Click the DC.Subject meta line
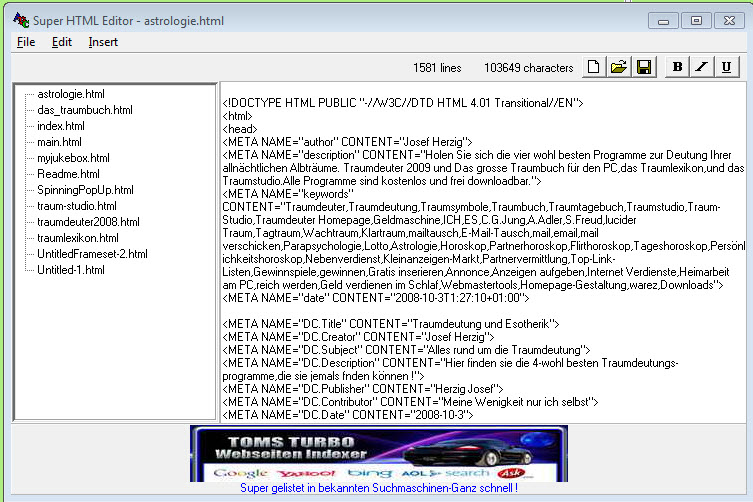 [406, 350]
